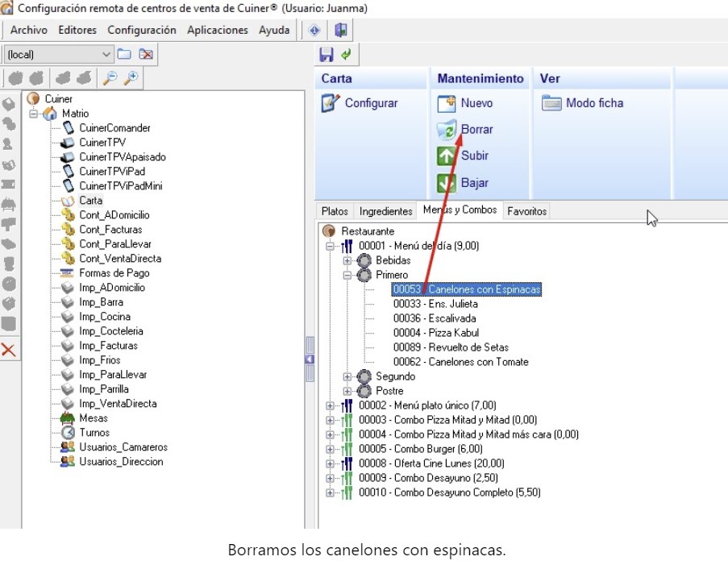Click the blue diamond info toolbar icon
This screenshot has height=569, width=728.
tap(314, 30)
